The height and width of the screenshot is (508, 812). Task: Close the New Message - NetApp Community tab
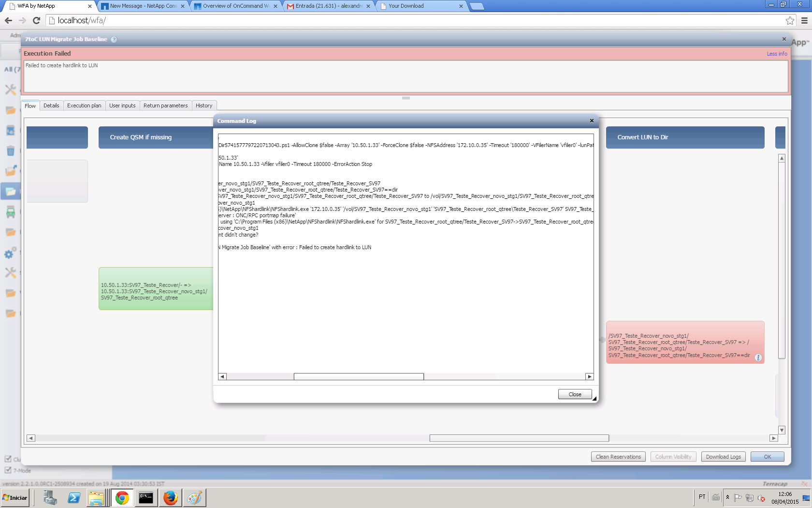[x=183, y=6]
